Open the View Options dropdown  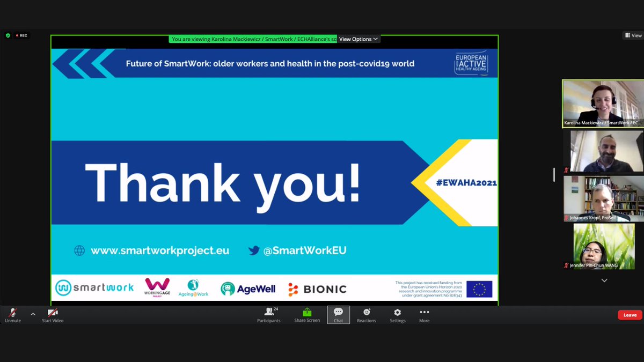tap(358, 39)
